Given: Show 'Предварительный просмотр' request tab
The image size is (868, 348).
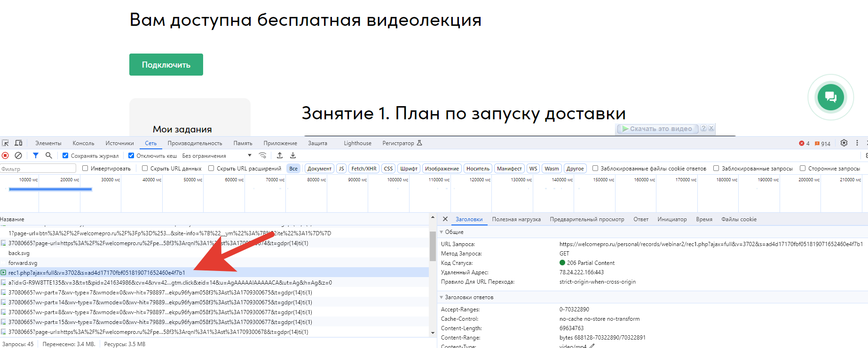Looking at the screenshot, I should pos(587,219).
